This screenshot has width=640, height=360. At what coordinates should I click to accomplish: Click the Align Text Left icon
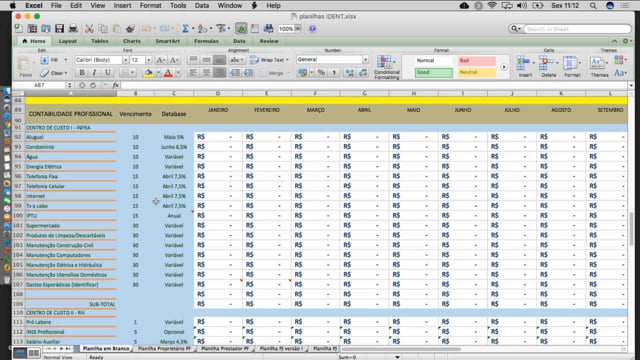193,73
